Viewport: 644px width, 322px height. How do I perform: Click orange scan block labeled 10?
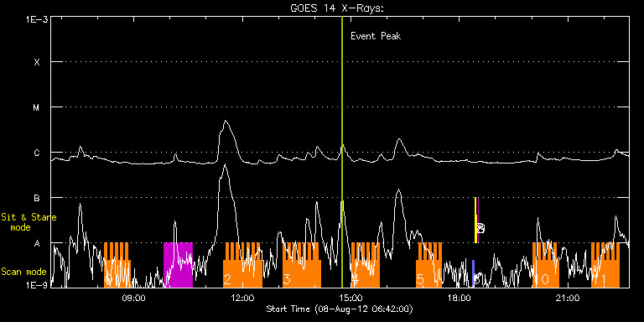545,265
